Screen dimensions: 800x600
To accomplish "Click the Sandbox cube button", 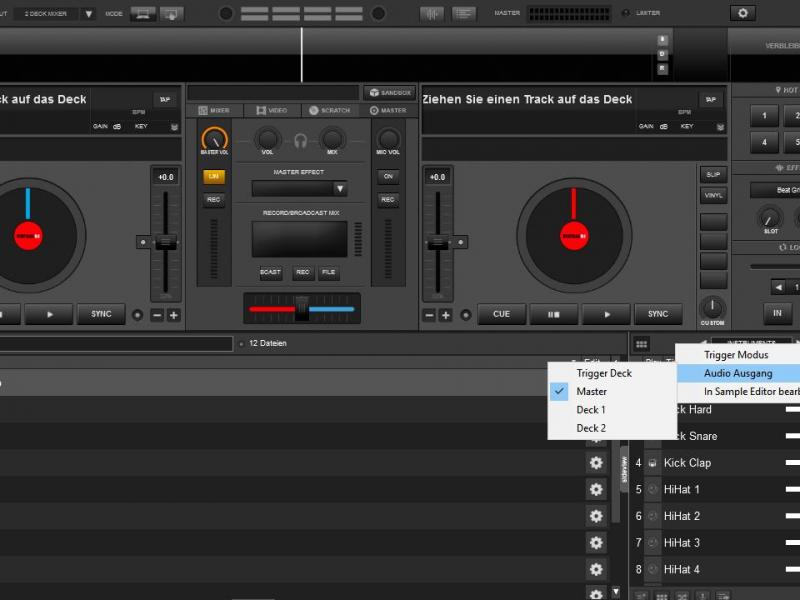I will [x=390, y=92].
